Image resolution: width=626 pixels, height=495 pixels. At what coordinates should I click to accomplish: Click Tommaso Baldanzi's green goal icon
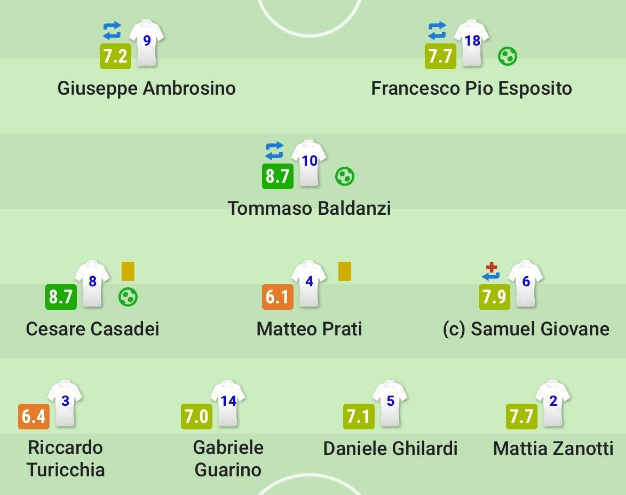(345, 176)
